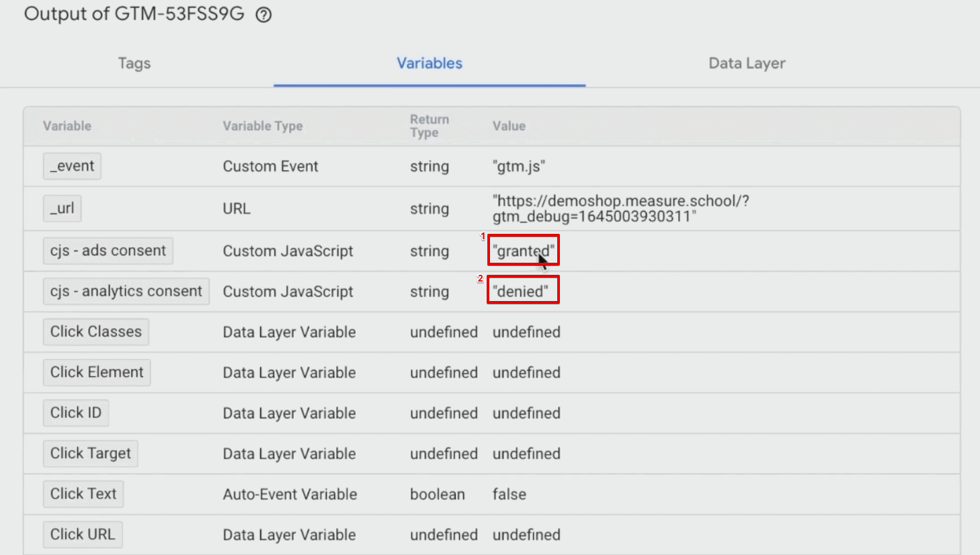Click the cjs - ads consent variable
The height and width of the screenshot is (555, 980).
click(x=108, y=251)
